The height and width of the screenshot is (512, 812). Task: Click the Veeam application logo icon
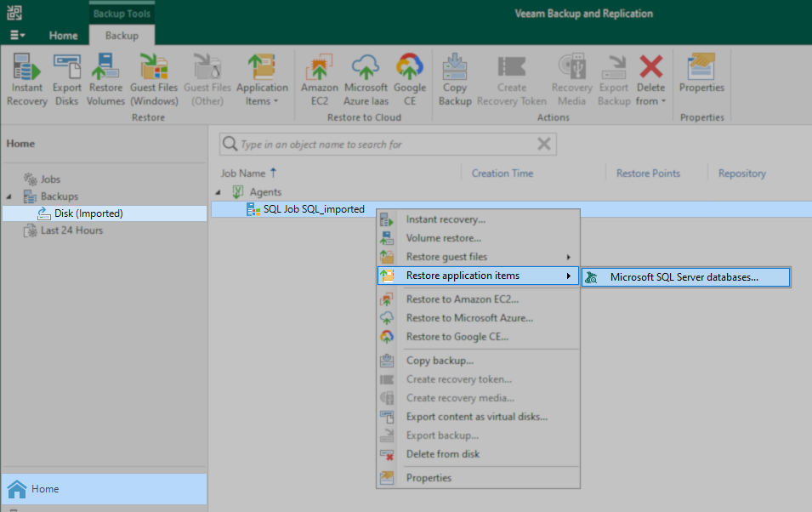pos(14,13)
